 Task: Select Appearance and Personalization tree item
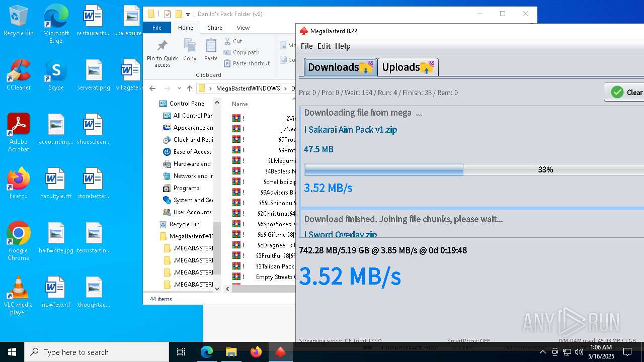[x=188, y=128]
